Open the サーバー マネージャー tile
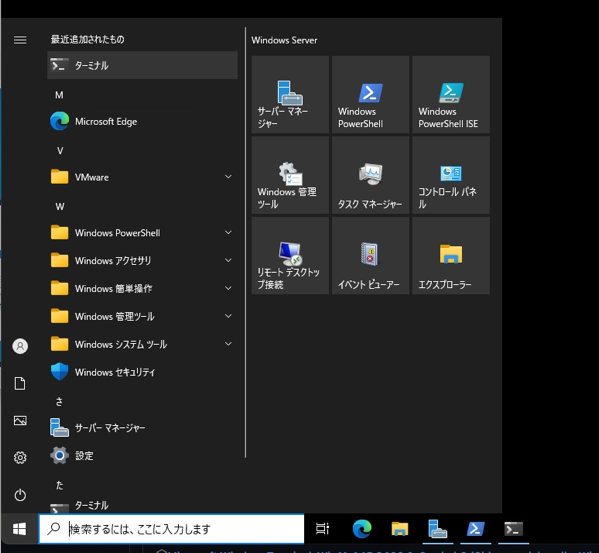This screenshot has height=553, width=599. (290, 94)
